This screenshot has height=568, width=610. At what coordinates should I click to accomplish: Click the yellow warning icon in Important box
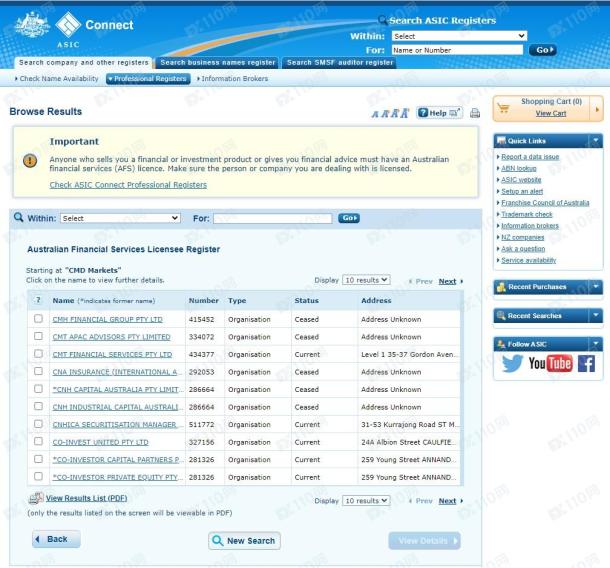point(30,160)
